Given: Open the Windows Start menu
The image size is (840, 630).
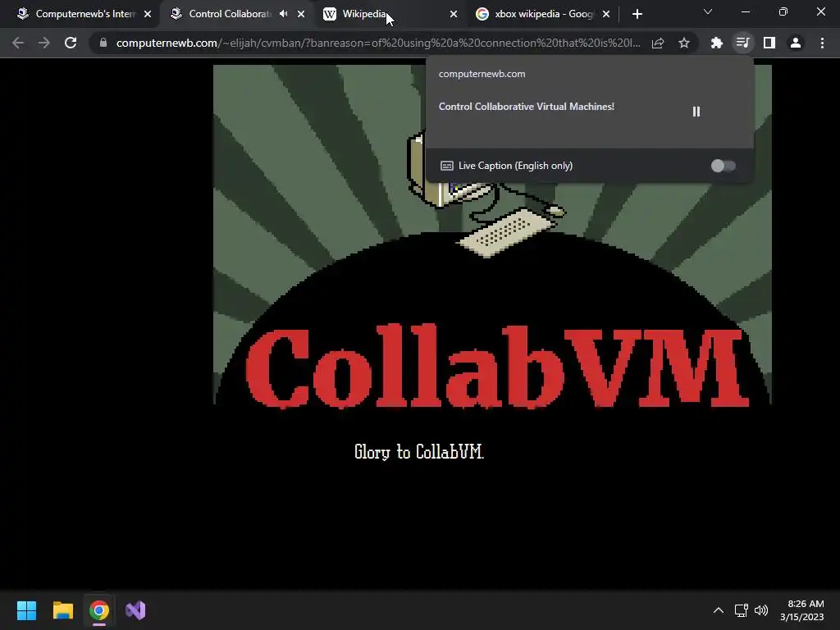Looking at the screenshot, I should pos(26,610).
